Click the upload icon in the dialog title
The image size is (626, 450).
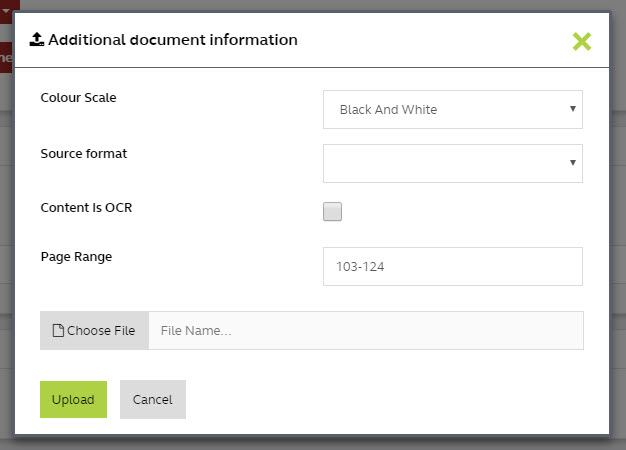pos(36,40)
